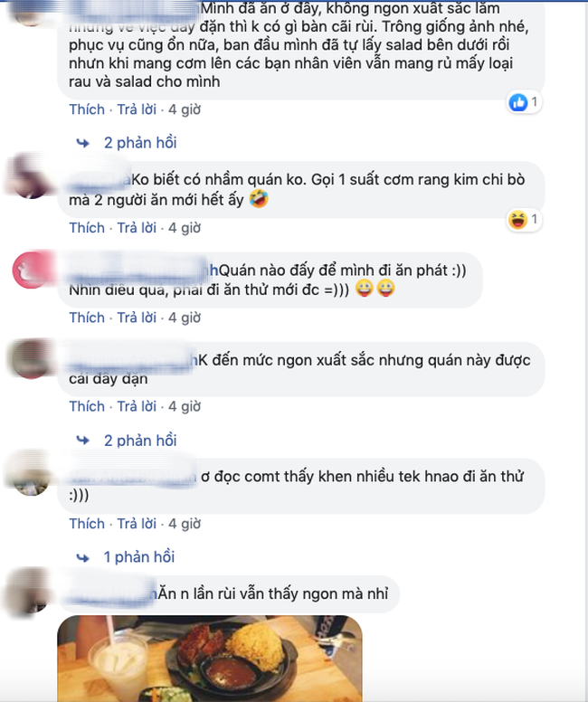Like the 'Quán nào đấy' comment
588x702 pixels.
click(x=87, y=318)
